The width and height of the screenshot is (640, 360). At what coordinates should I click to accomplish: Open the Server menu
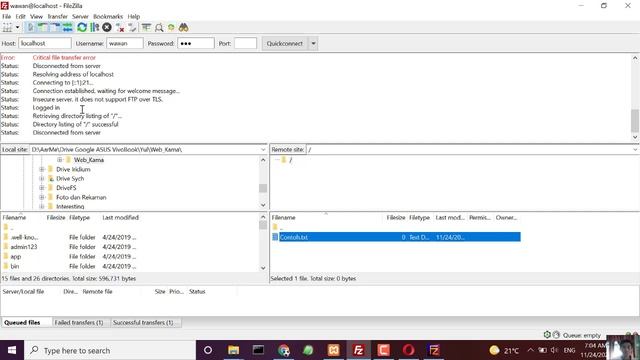pyautogui.click(x=80, y=16)
